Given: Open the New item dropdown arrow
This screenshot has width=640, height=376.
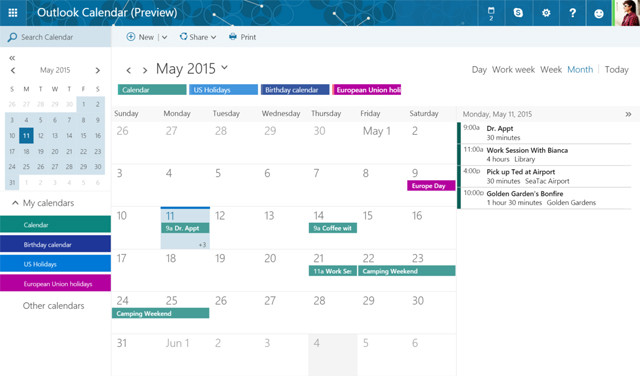Looking at the screenshot, I should [164, 37].
